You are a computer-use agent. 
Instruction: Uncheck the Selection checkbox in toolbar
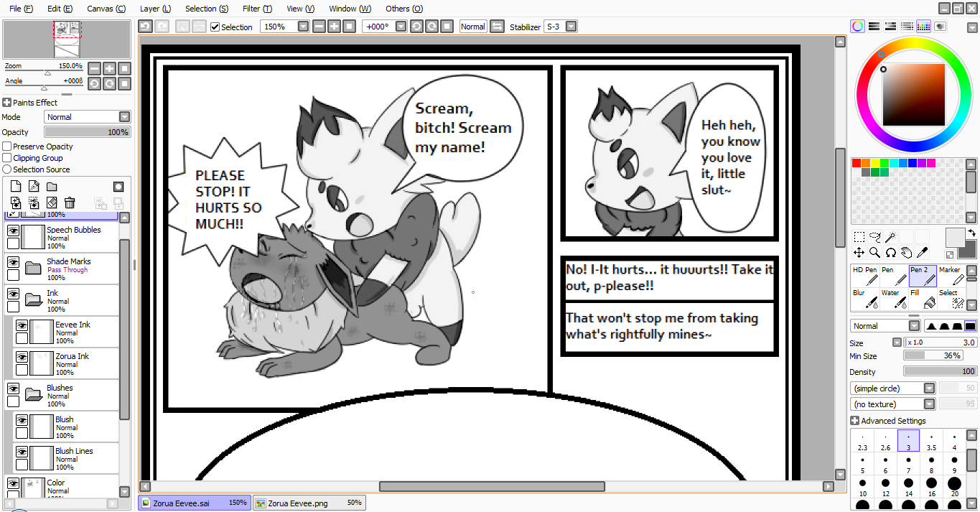pos(215,27)
